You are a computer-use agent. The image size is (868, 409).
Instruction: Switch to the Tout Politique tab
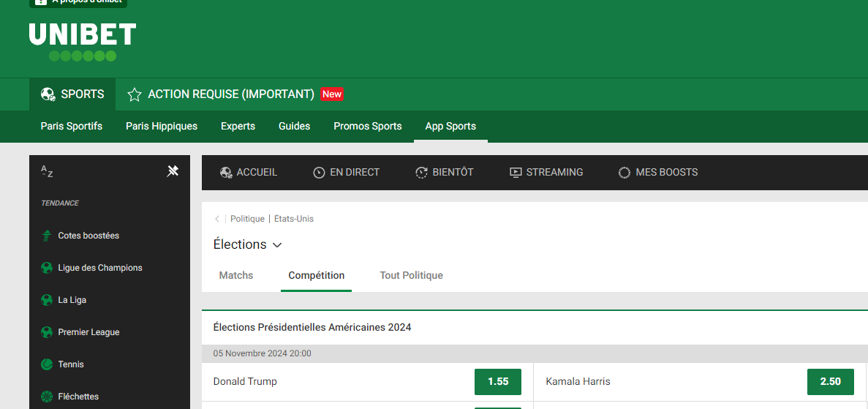point(411,275)
